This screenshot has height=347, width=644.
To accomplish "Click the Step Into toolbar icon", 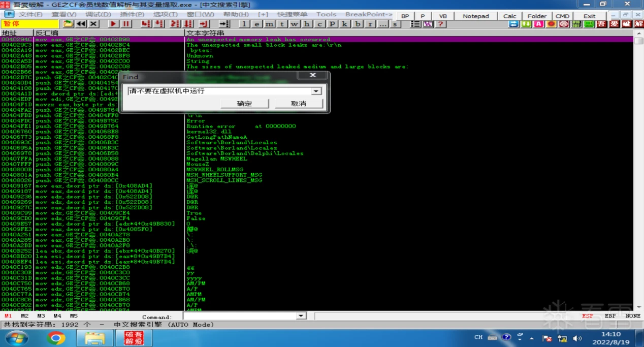I will pyautogui.click(x=146, y=24).
